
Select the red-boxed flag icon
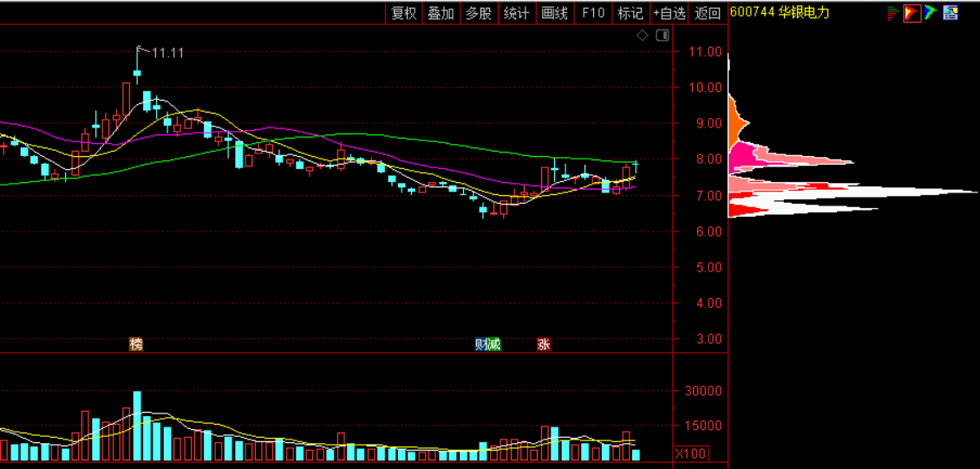coord(911,13)
